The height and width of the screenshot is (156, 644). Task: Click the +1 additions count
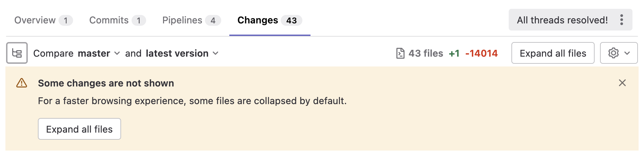tap(454, 53)
